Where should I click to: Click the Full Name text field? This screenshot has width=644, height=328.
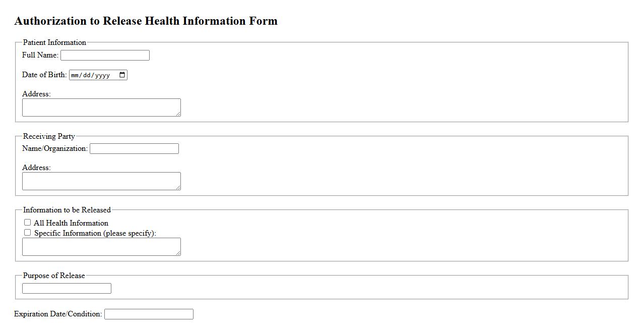coord(105,56)
